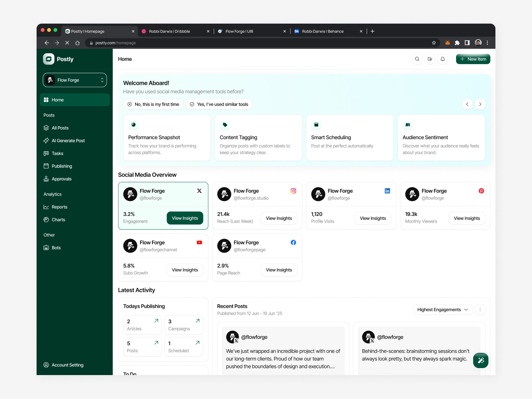Screen dimensions: 532x399
Task: Open the Publishing calendar icon
Action: [x=46, y=166]
